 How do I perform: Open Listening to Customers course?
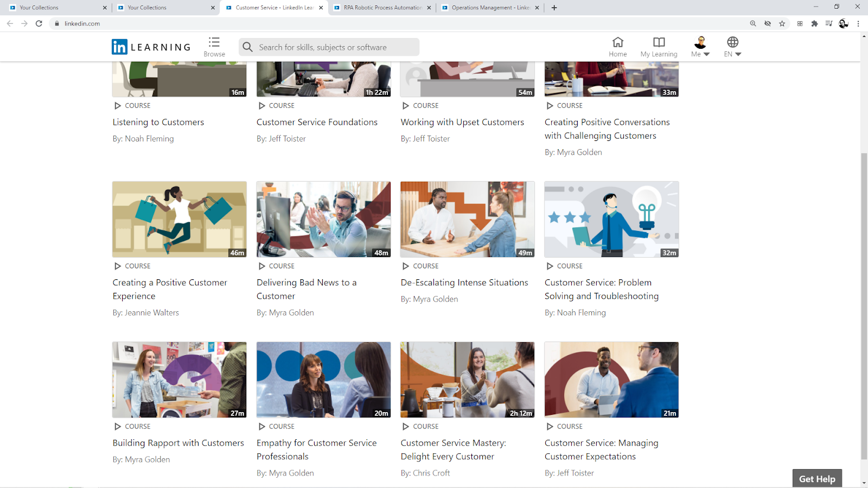tap(158, 122)
